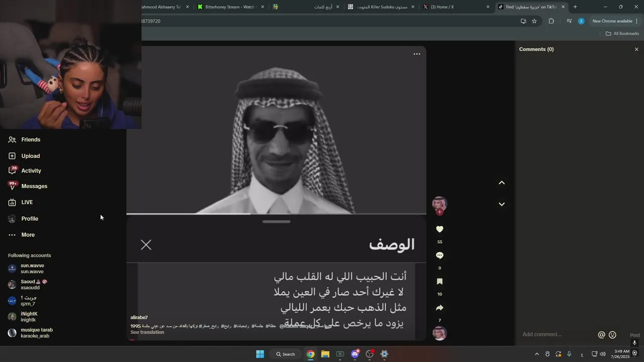The image size is (644, 362).
Task: Insert mention with @ icon
Action: [x=601, y=335]
